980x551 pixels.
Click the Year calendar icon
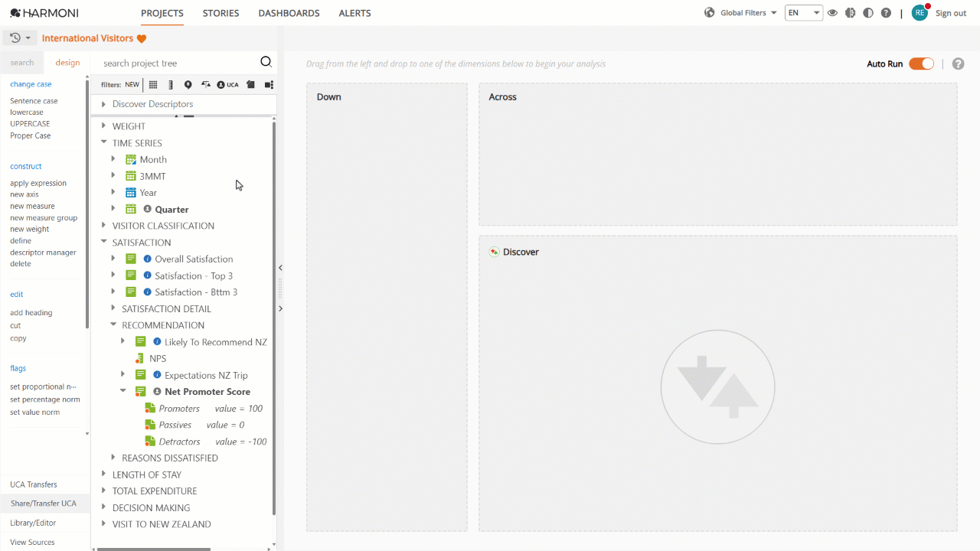[131, 193]
